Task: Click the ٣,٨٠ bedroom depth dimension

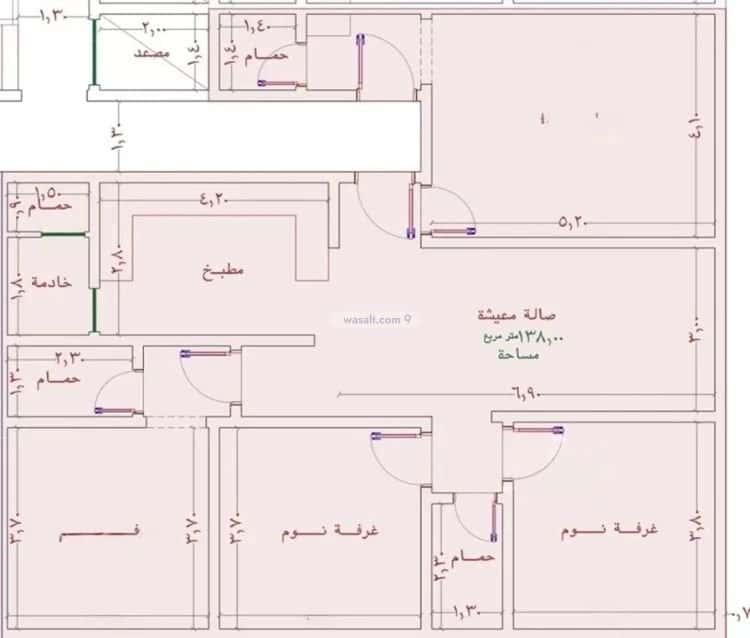Action: point(695,527)
